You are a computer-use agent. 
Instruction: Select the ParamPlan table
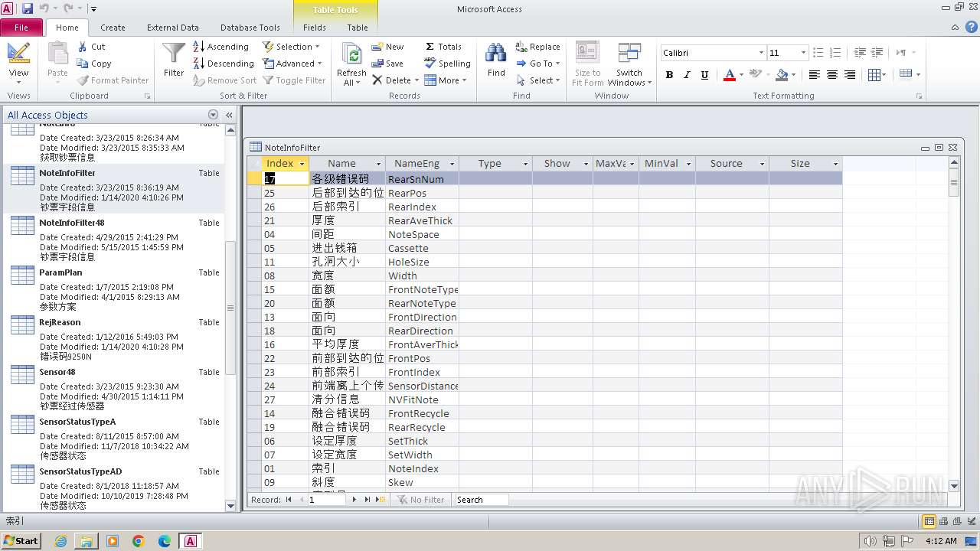point(115,289)
